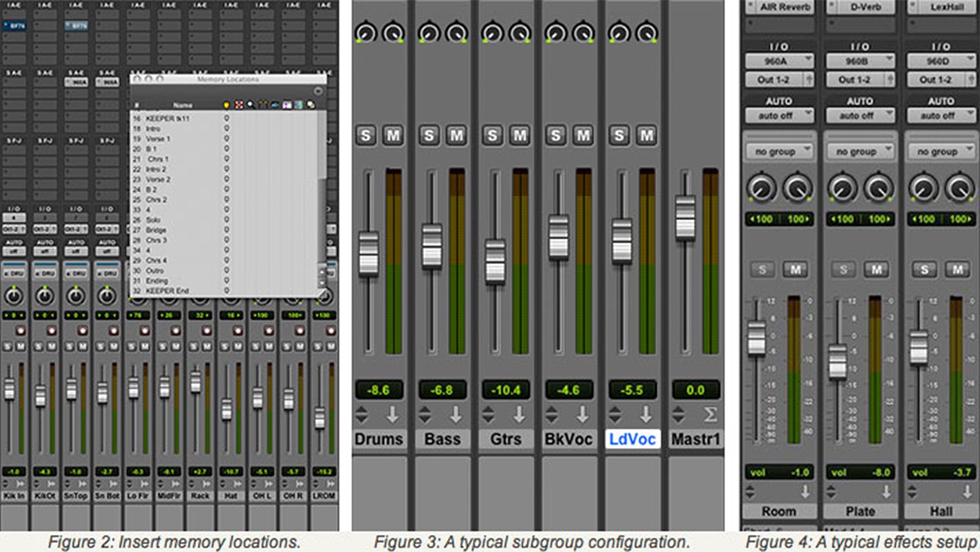Select Bridge in Memory Locations list
The image size is (980, 552).
(156, 230)
